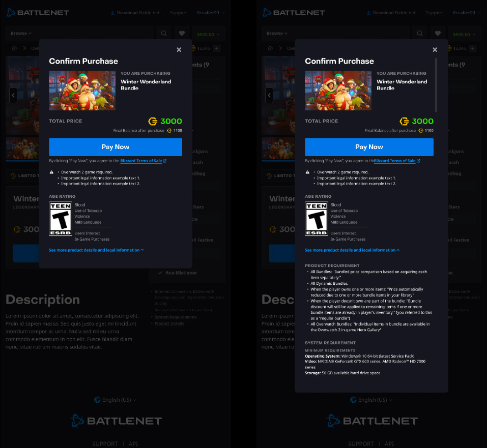This screenshot has width=487, height=448.
Task: Click the ESRB Teen rating badge in left dialog
Action: coord(61,219)
